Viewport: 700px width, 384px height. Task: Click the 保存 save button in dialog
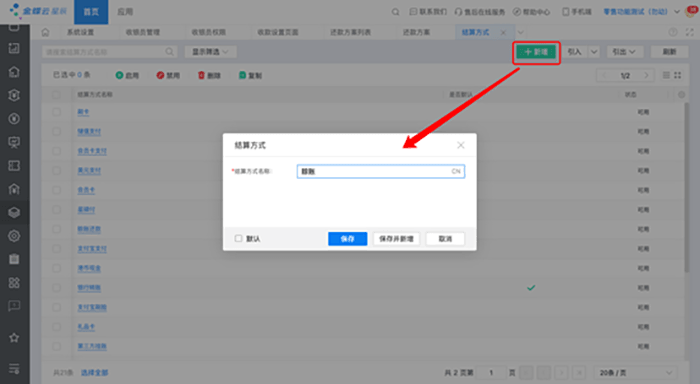pos(347,239)
